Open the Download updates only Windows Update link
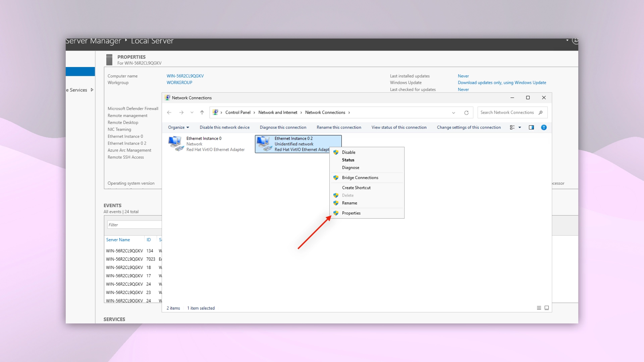 pos(502,82)
